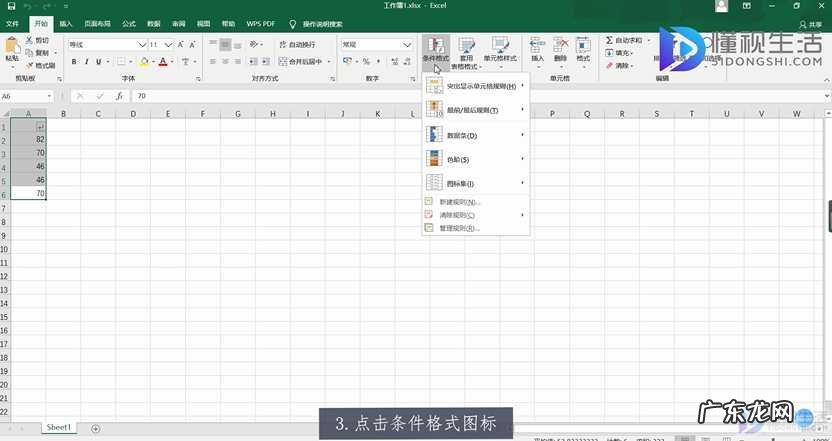Select middle vertical alignment
The height and width of the screenshot is (441, 832).
(225, 44)
